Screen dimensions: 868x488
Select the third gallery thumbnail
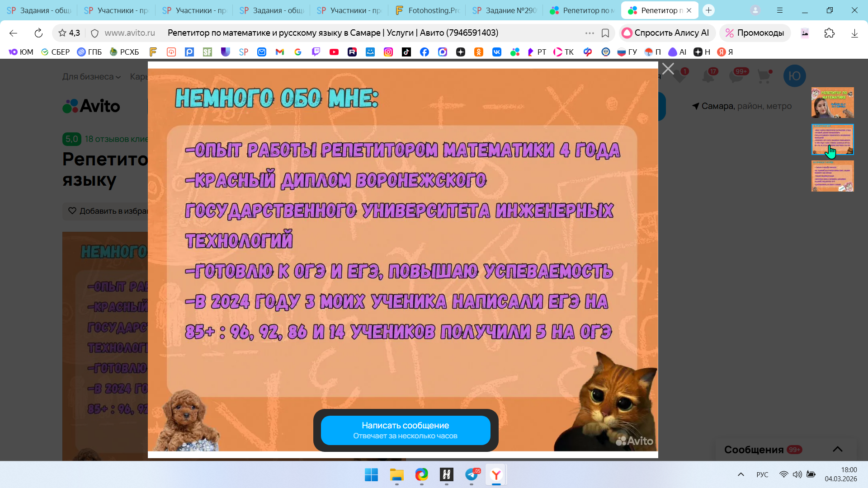(832, 176)
